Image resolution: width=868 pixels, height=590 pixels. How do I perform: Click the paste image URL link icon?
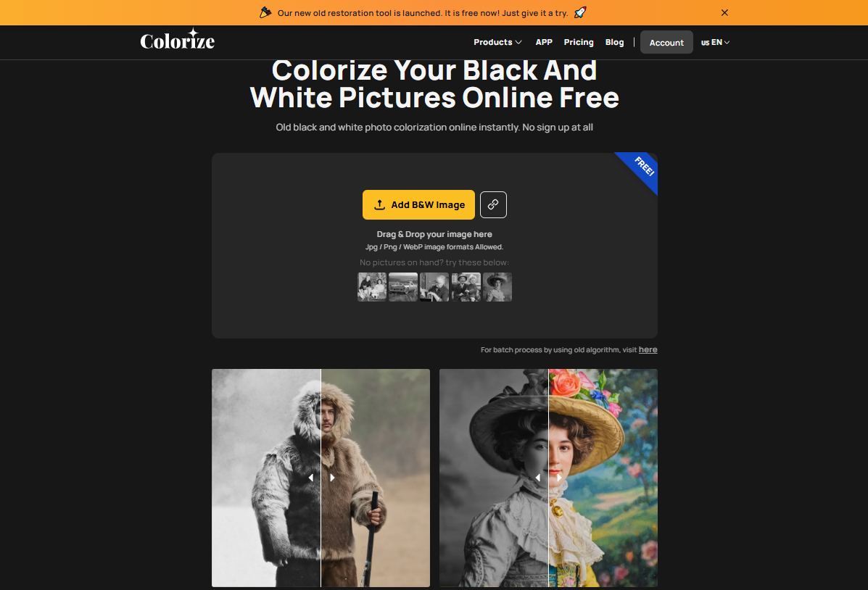(x=493, y=205)
